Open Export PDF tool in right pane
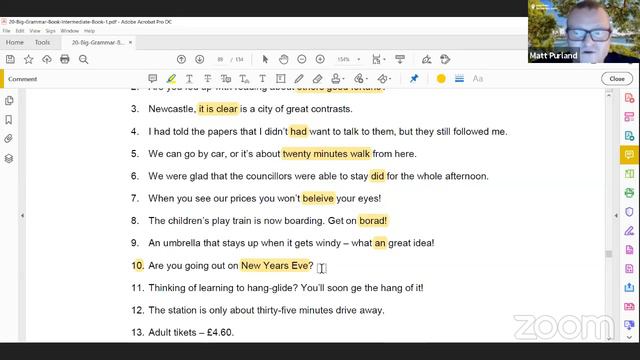640x360 pixels. pyautogui.click(x=629, y=136)
